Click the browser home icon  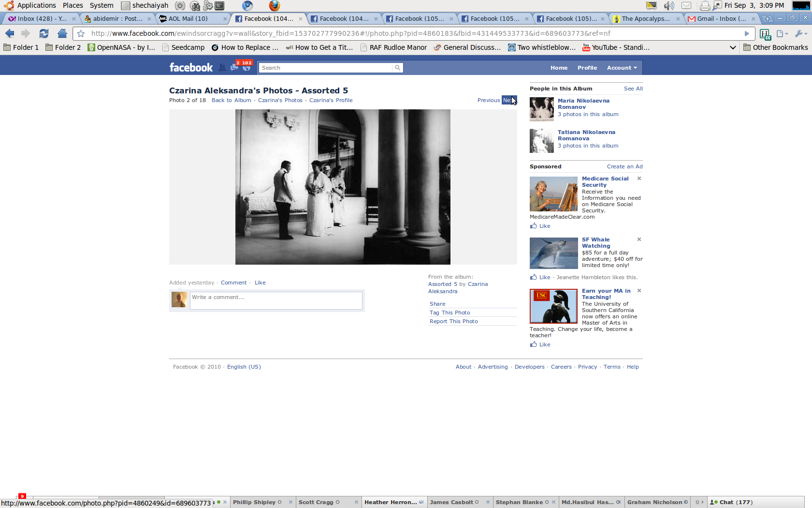pyautogui.click(x=62, y=33)
